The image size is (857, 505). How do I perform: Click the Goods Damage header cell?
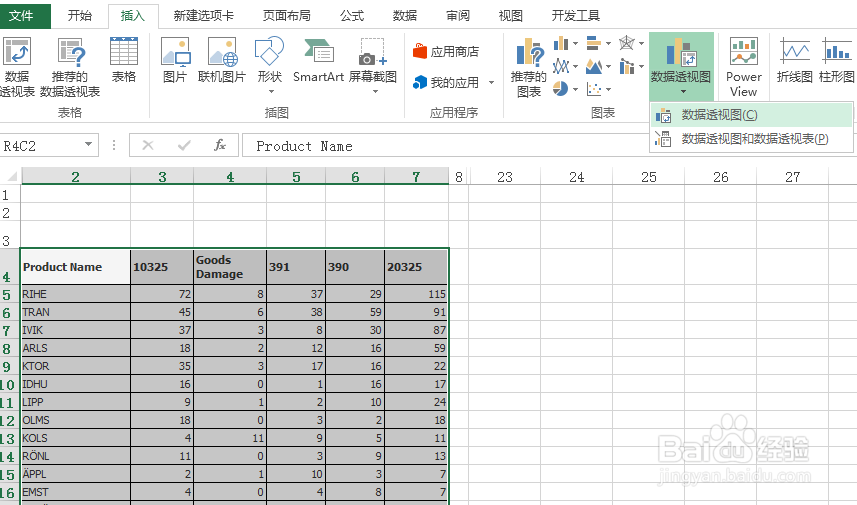(x=230, y=267)
